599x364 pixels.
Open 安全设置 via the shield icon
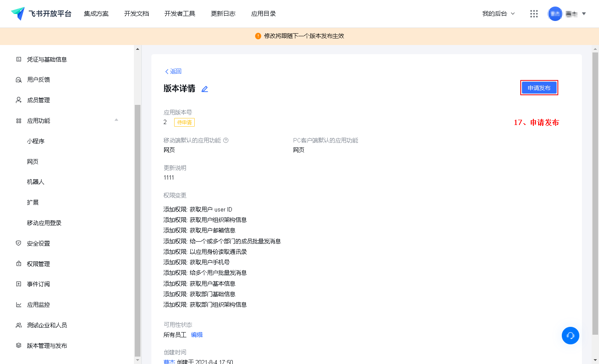coord(19,243)
